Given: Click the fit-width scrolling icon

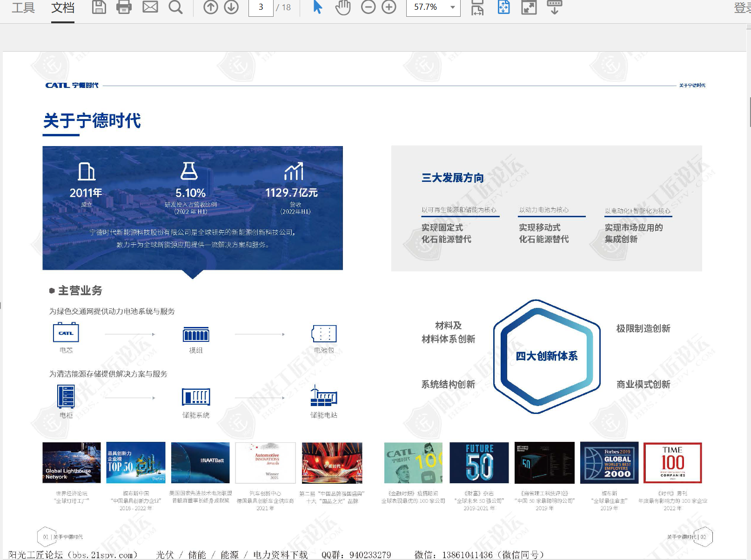Looking at the screenshot, I should coord(478,7).
